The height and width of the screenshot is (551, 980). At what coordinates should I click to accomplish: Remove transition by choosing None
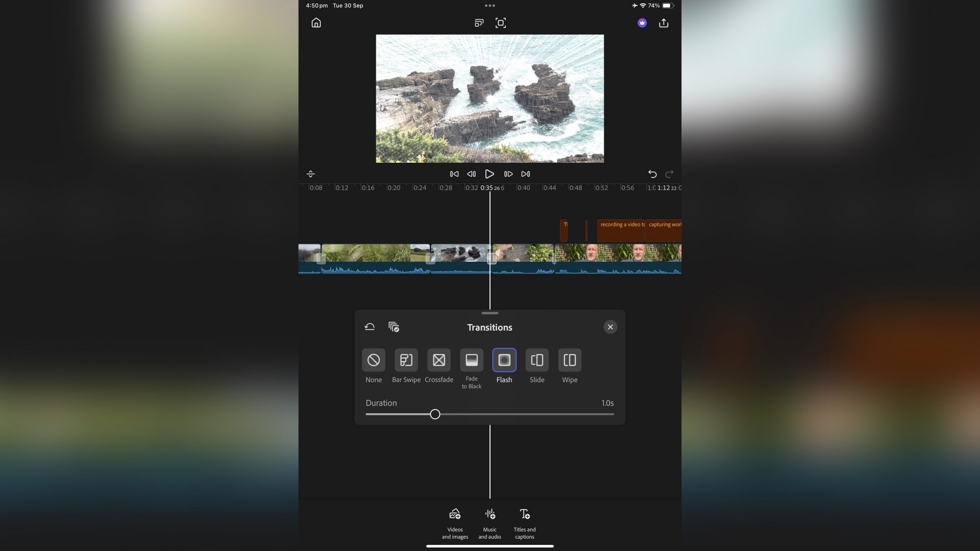373,360
